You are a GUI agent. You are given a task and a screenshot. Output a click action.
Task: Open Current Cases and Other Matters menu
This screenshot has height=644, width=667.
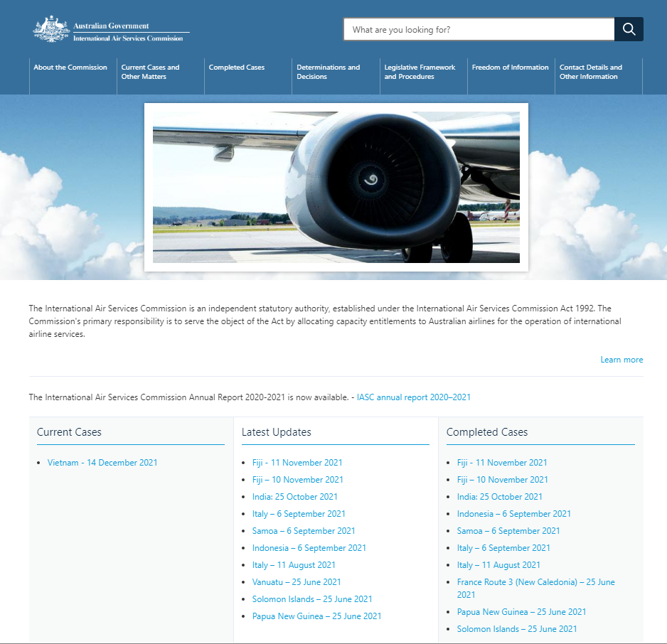(x=150, y=72)
